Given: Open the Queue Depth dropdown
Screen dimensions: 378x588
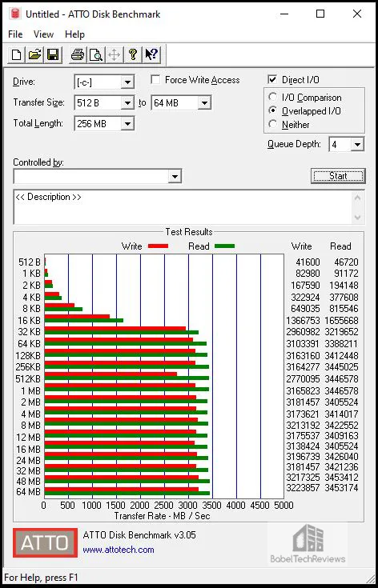Looking at the screenshot, I should 357,144.
